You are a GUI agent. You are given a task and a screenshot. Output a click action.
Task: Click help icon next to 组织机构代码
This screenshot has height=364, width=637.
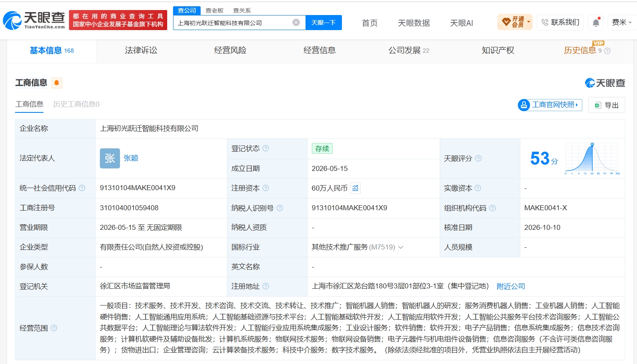pyautogui.click(x=492, y=208)
